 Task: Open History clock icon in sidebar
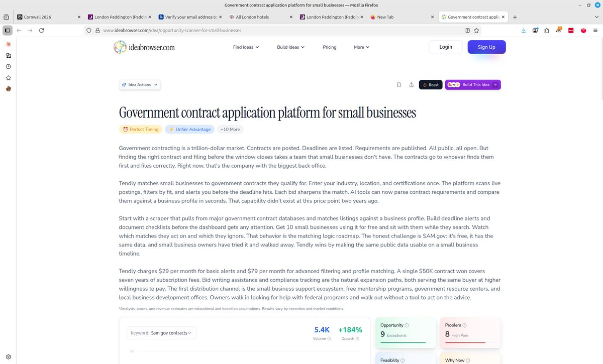(x=8, y=67)
